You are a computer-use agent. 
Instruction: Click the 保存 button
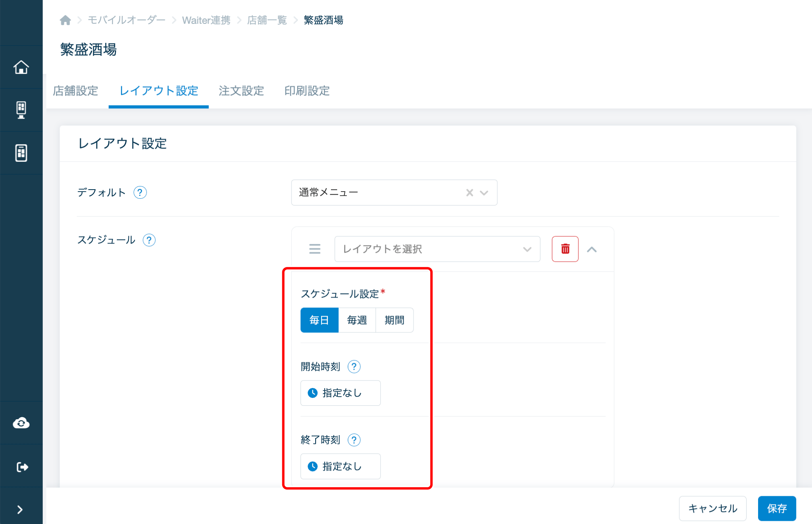click(776, 508)
